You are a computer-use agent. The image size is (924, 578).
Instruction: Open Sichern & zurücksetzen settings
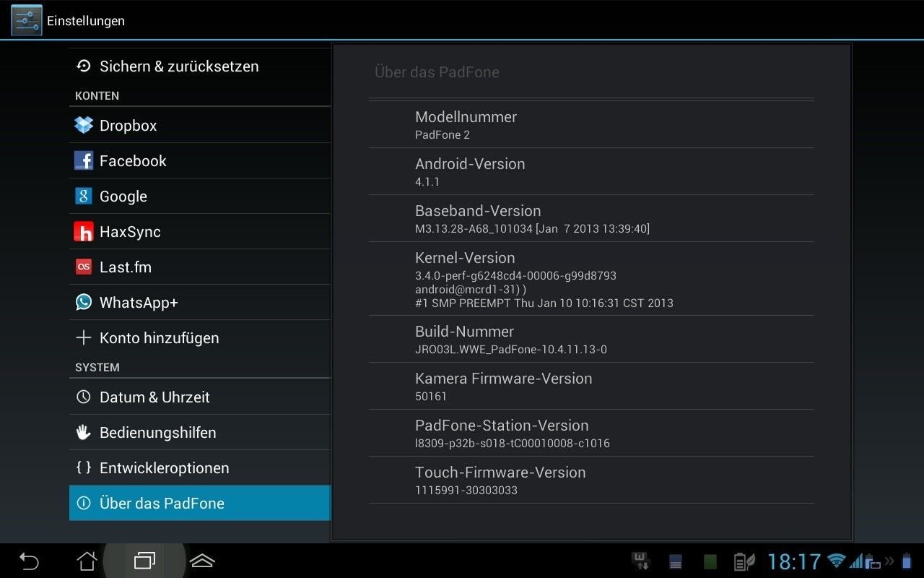(200, 66)
